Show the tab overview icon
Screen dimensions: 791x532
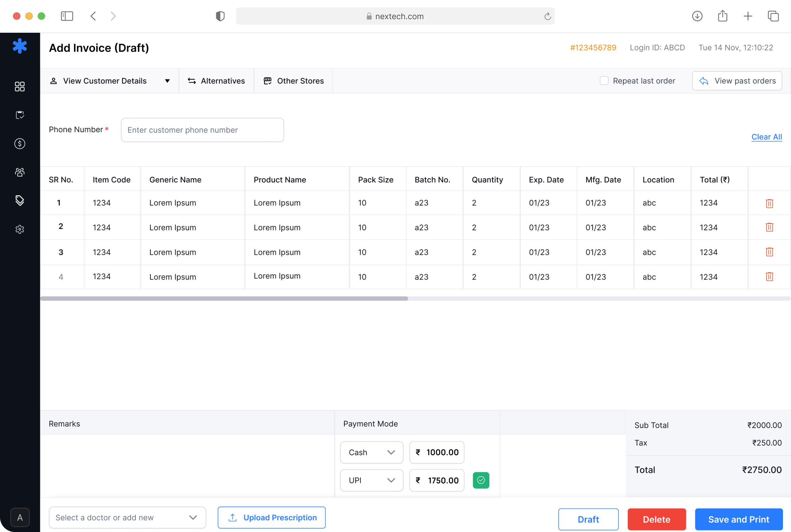773,16
